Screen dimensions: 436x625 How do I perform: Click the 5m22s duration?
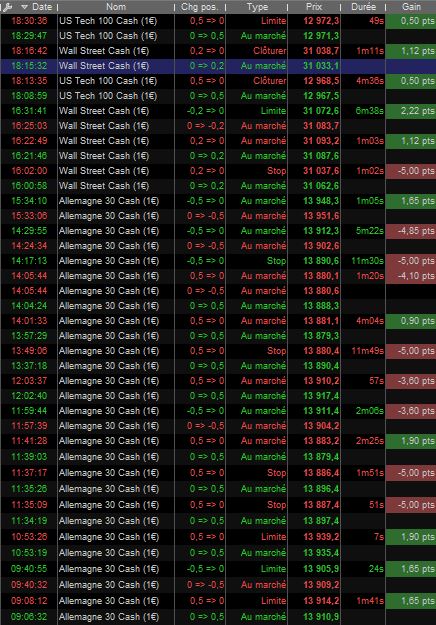[370, 231]
